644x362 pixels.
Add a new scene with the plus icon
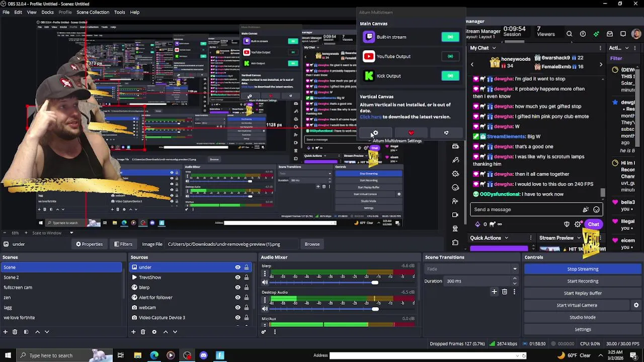5,332
